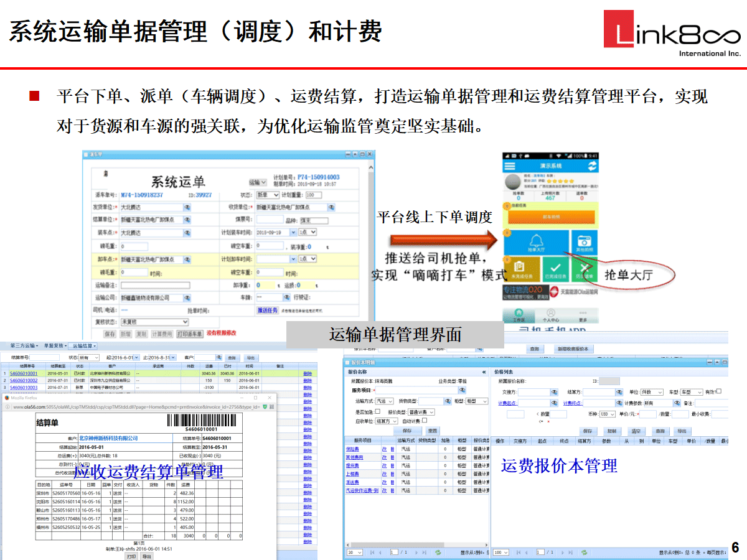747x560 pixels.
Task: Click the 打印派车单 button
Action: coord(190,334)
